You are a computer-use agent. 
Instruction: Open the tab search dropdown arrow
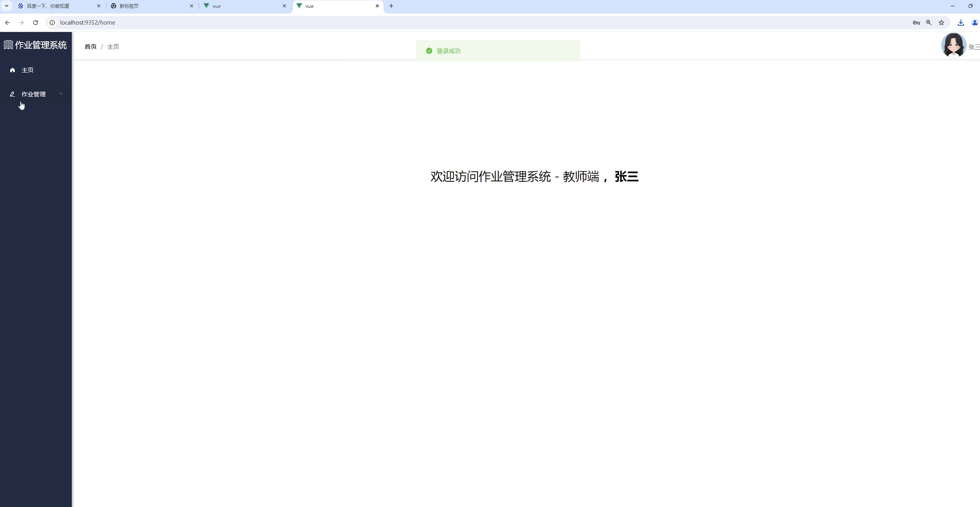tap(7, 6)
